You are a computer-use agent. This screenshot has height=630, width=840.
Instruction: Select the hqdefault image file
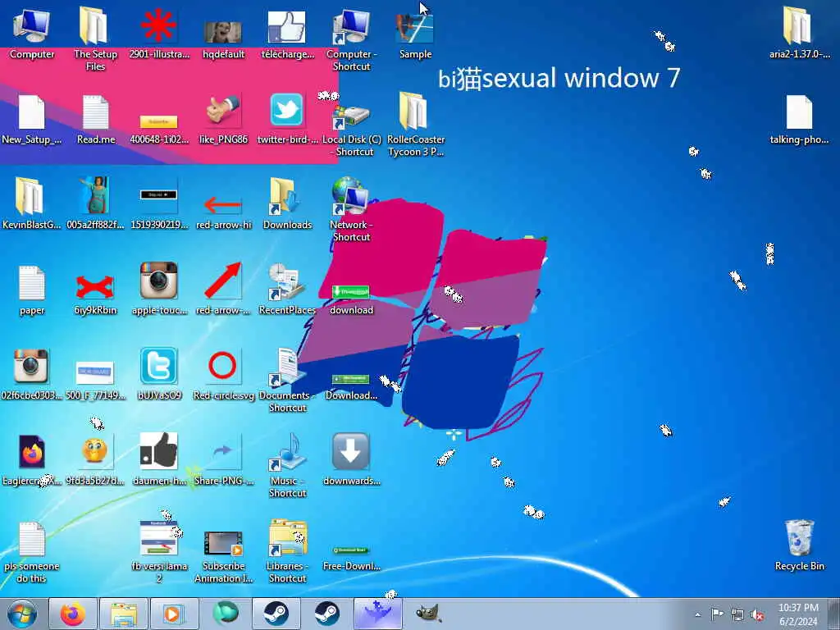pos(223,39)
